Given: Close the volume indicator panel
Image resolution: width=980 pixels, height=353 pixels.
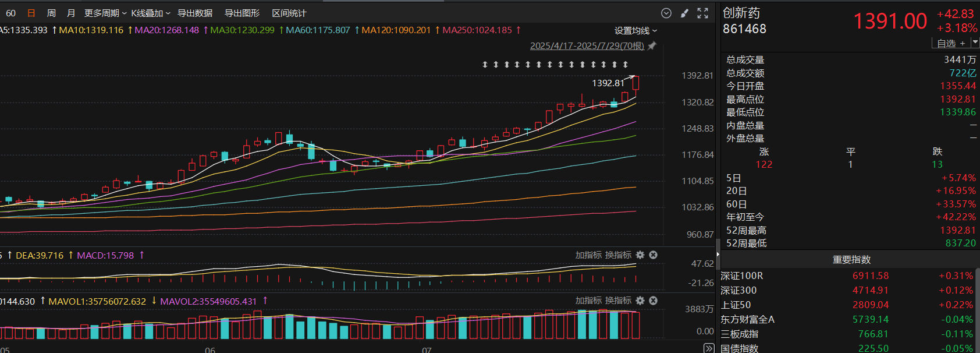Looking at the screenshot, I should [653, 301].
